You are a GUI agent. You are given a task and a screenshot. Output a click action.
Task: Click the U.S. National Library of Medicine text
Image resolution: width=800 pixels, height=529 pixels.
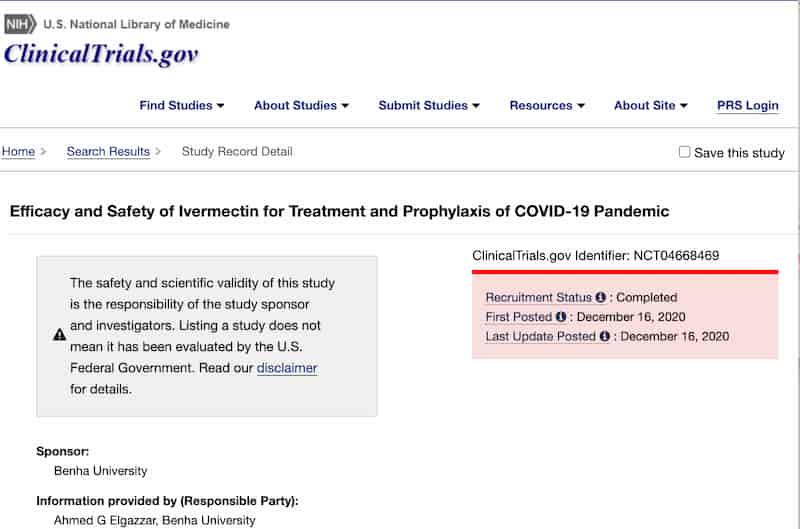pyautogui.click(x=136, y=24)
